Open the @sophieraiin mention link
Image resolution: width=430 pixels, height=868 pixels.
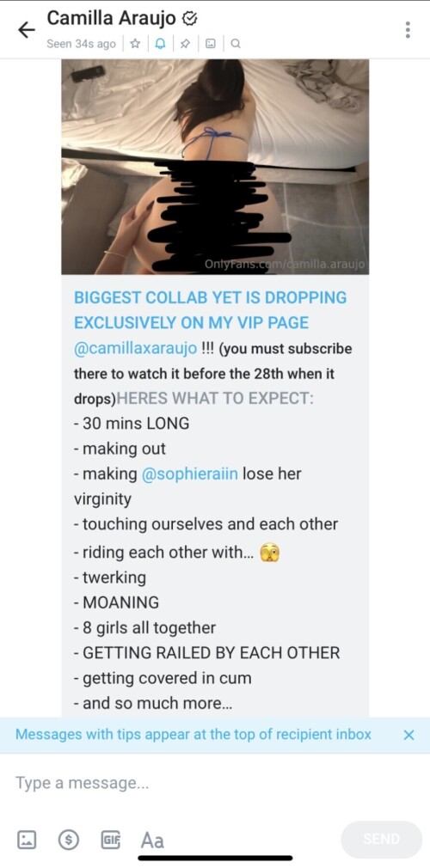pyautogui.click(x=190, y=474)
